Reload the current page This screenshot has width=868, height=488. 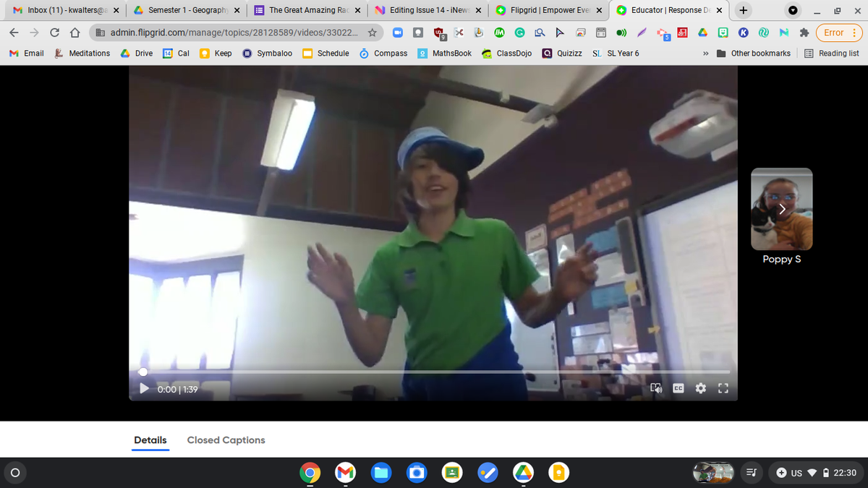(55, 33)
